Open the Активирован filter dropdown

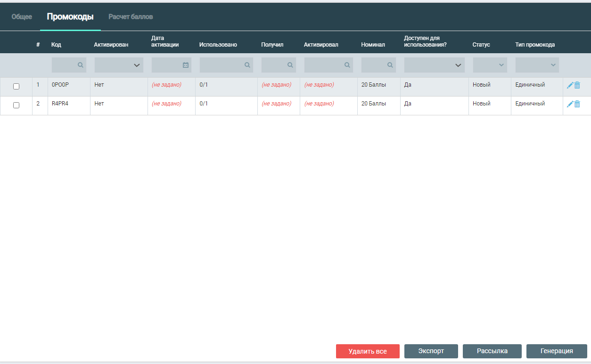(119, 65)
